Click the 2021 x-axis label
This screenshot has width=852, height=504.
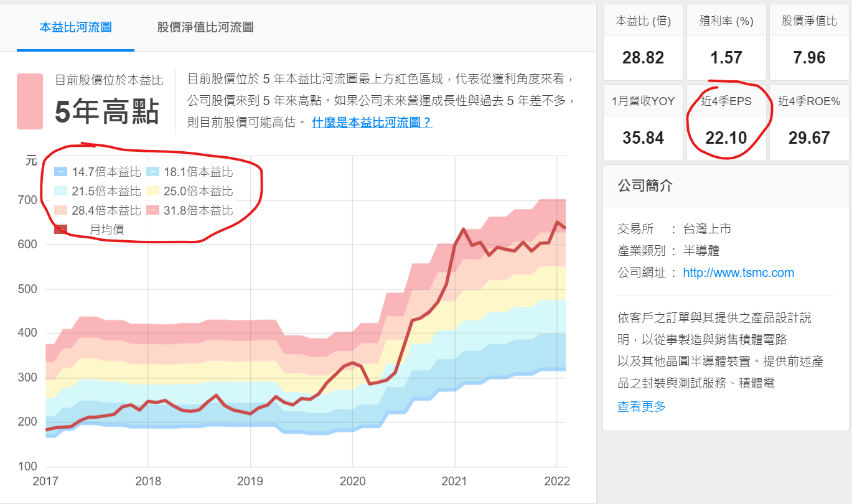455,481
